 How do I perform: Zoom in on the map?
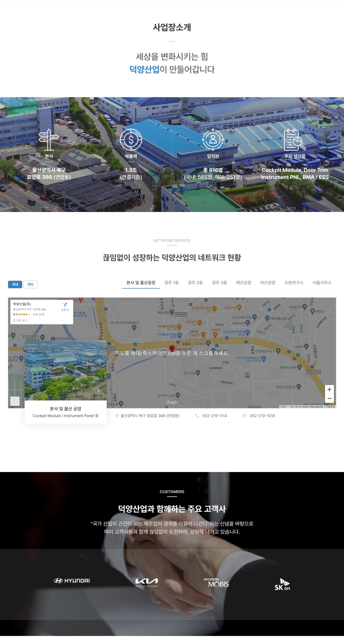click(x=329, y=389)
